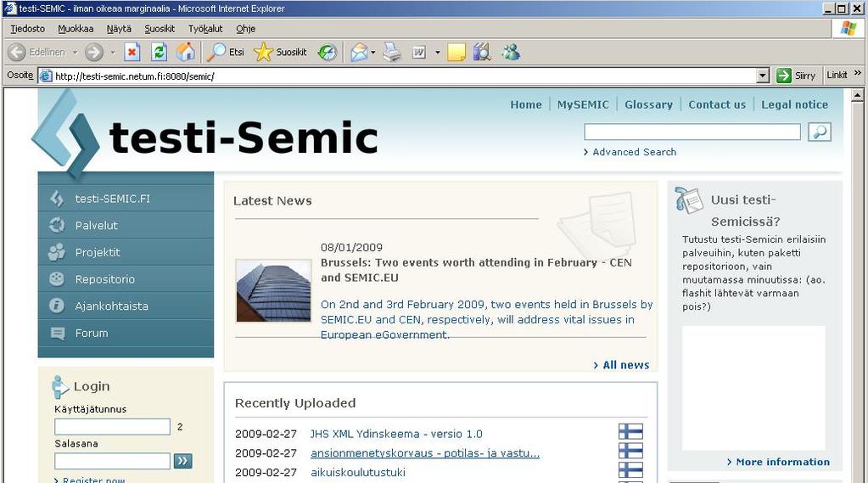Open the Mail envelope toolbar icon
868x483 pixels.
[359, 52]
